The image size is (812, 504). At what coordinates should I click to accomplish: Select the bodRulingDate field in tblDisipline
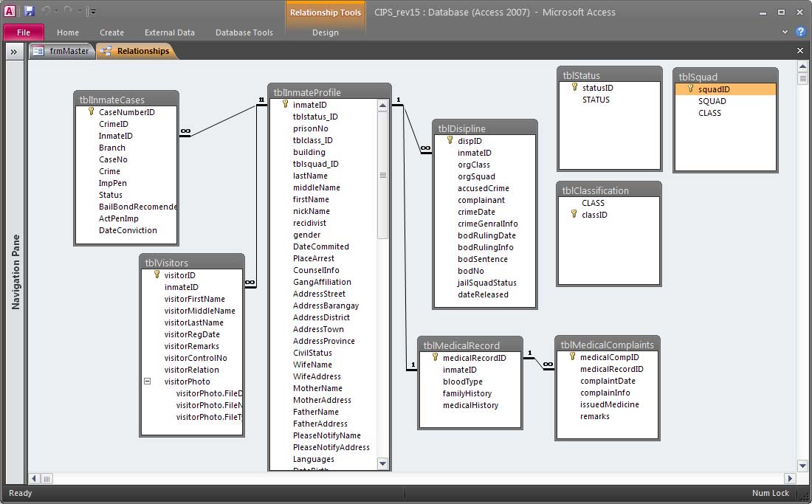tap(485, 235)
